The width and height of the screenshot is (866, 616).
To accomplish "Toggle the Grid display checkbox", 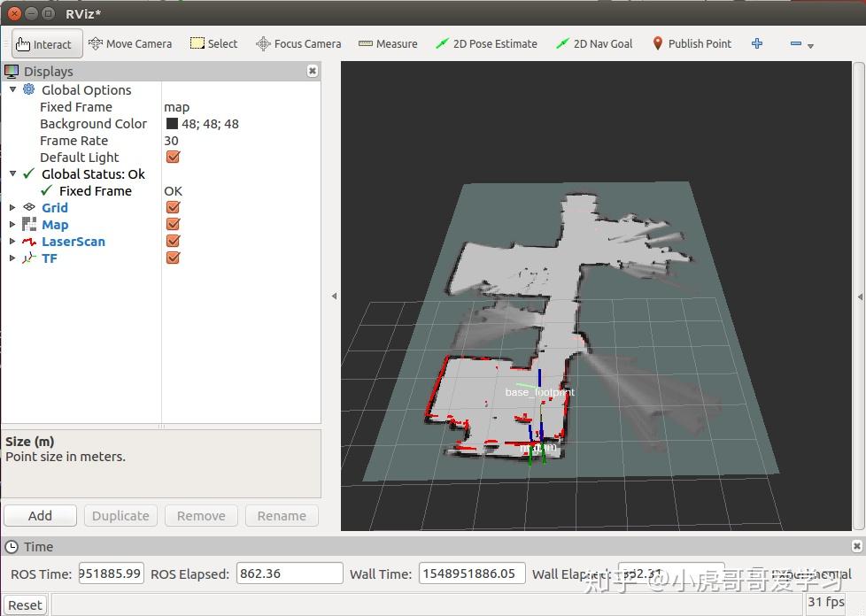I will click(x=174, y=208).
